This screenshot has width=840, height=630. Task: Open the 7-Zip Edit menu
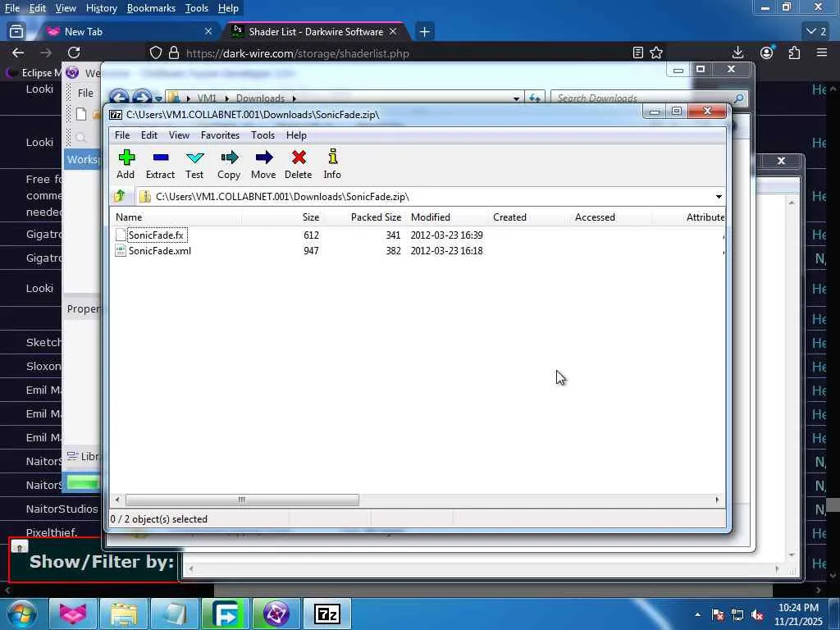pyautogui.click(x=149, y=135)
